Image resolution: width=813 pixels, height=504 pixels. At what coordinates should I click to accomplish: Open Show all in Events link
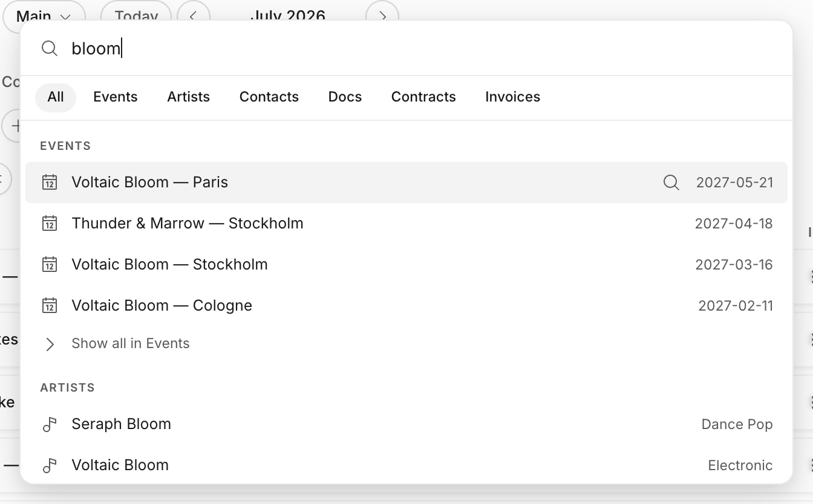pyautogui.click(x=131, y=343)
